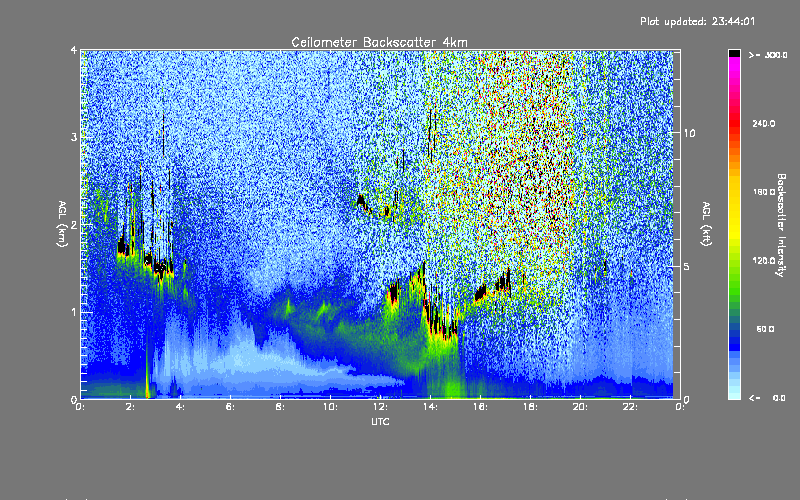Click the "14:" UTC hour tick

(x=430, y=407)
